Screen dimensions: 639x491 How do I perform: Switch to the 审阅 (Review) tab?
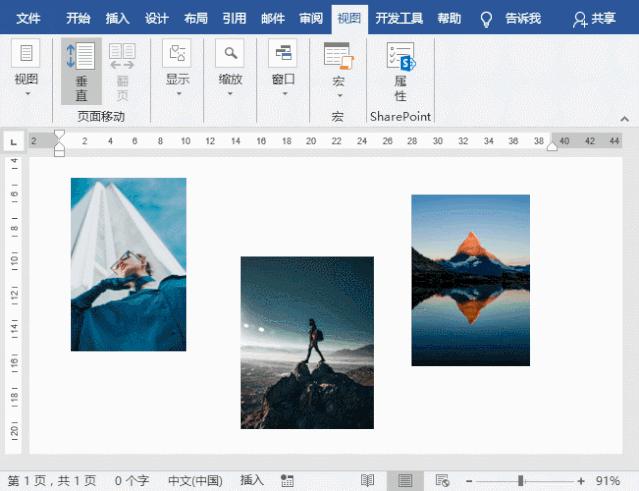[x=311, y=18]
